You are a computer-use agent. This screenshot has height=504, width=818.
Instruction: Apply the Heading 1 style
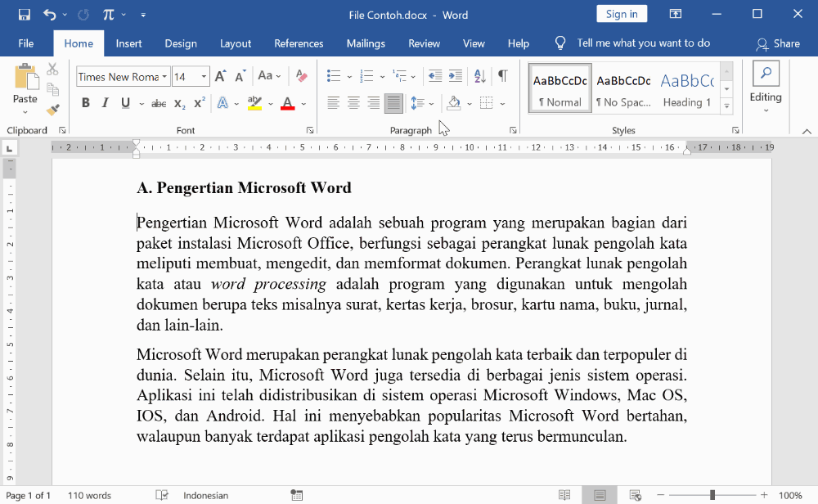[687, 88]
